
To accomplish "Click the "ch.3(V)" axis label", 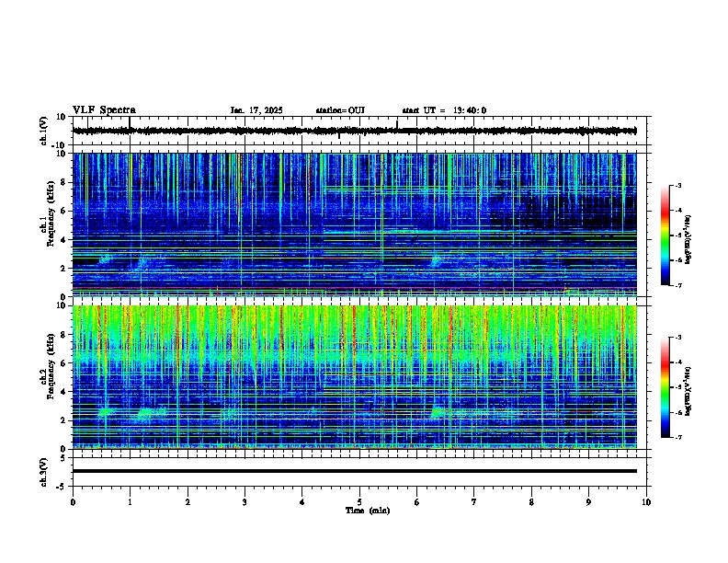I will (44, 472).
